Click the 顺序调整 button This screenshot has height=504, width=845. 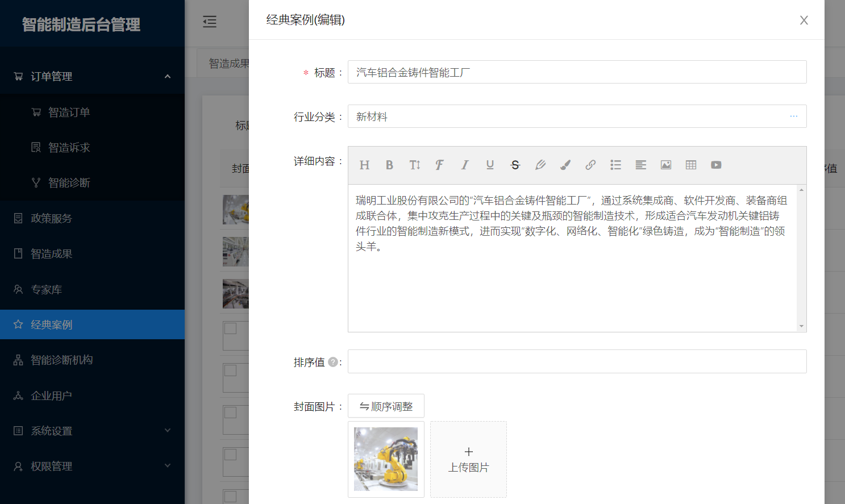386,406
